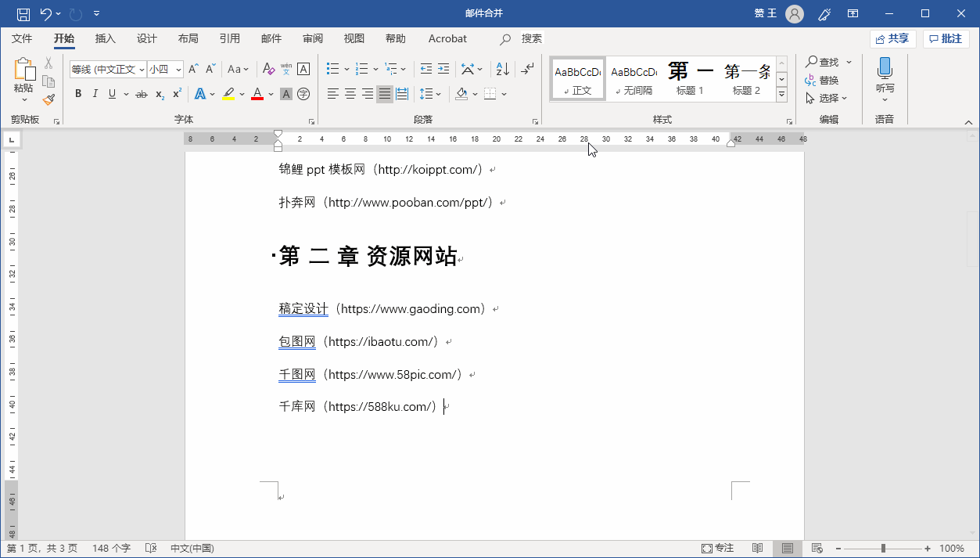Toggle subscript formatting
Viewport: 980px width, 558px height.
[x=160, y=94]
